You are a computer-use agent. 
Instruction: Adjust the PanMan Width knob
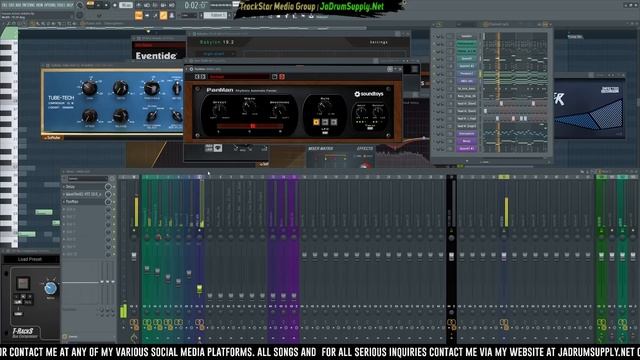coord(249,107)
